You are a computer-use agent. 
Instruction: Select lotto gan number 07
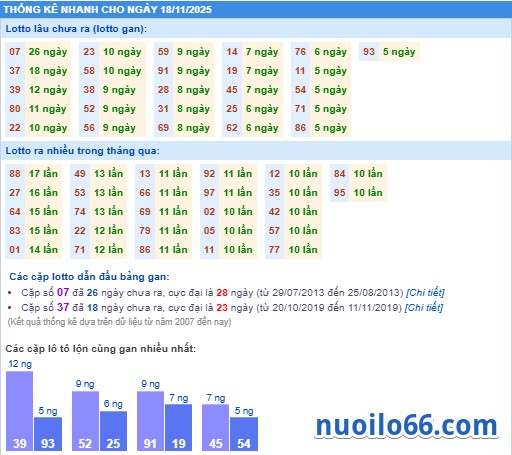pos(15,52)
